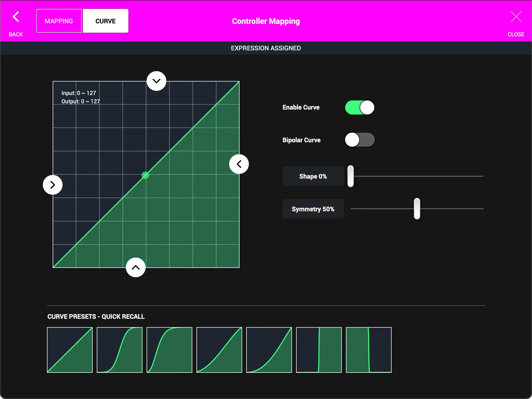This screenshot has height=399, width=532.
Task: Click the upward chevron below the curve graph
Action: 135,267
